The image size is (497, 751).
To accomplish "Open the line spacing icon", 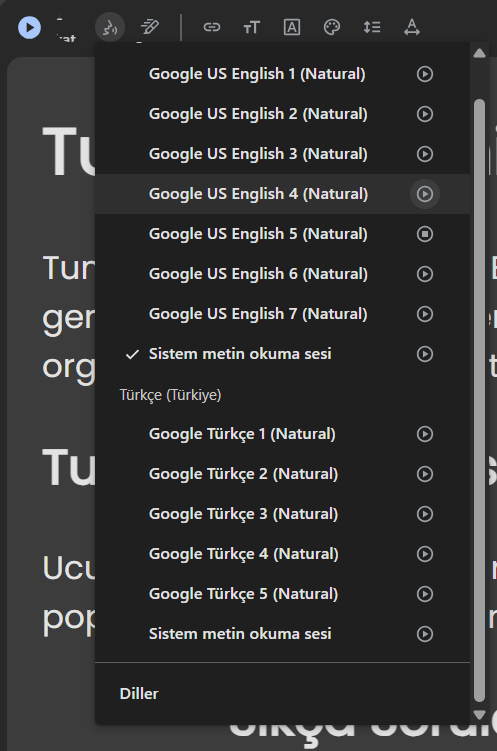I will 372,27.
